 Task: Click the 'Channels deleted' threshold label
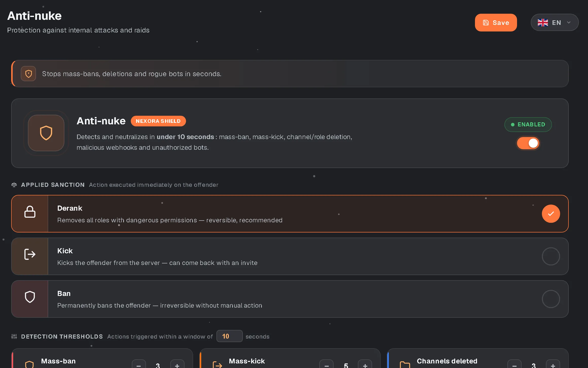click(x=447, y=361)
